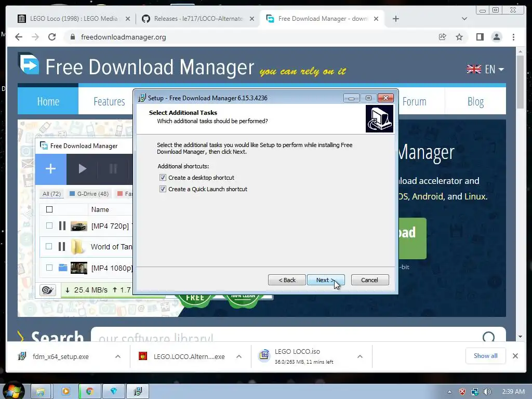The height and width of the screenshot is (399, 532).
Task: Click the [MP4 720p] car thumbnail
Action: (79, 226)
